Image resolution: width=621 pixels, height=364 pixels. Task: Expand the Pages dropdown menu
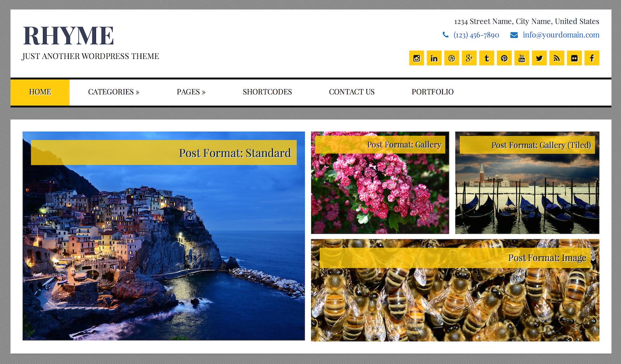point(191,92)
